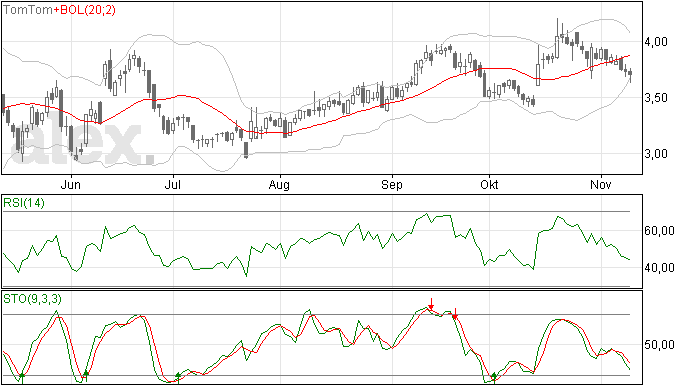The height and width of the screenshot is (387, 690).
Task: Click the Nov month label
Action: coord(601,184)
